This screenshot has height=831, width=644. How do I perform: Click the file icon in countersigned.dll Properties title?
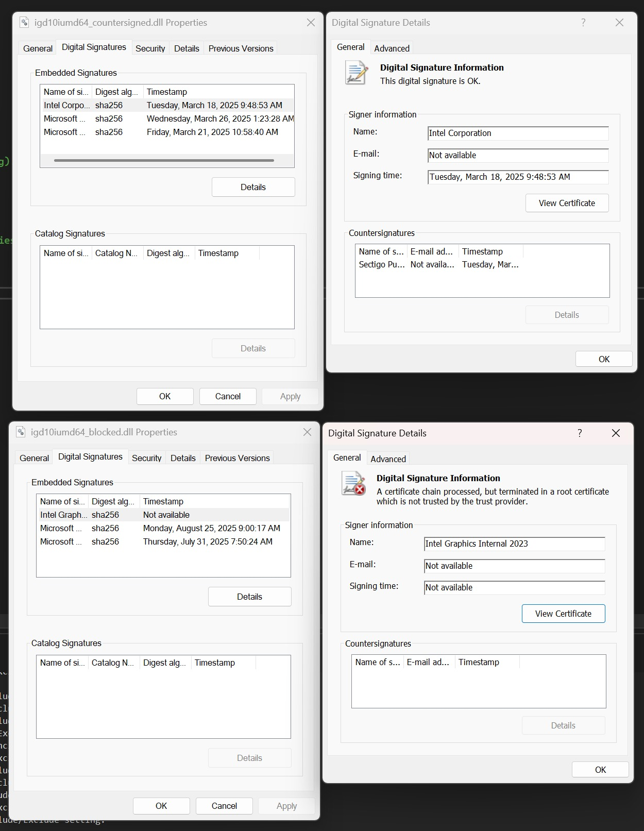click(24, 22)
